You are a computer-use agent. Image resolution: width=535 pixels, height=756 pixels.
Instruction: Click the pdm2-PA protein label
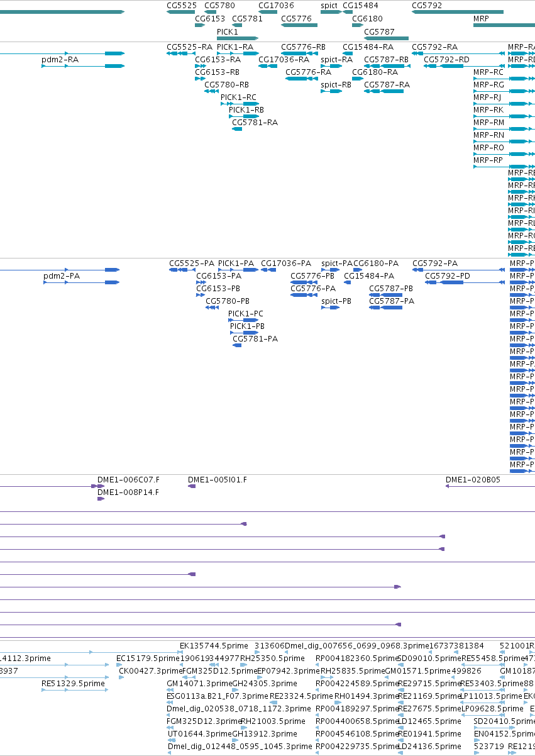pyautogui.click(x=62, y=276)
